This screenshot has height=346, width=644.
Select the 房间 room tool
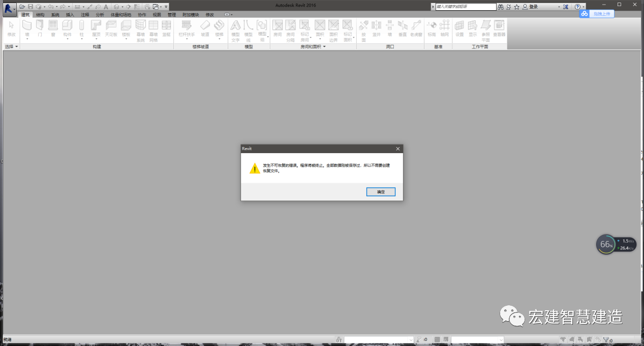278,28
